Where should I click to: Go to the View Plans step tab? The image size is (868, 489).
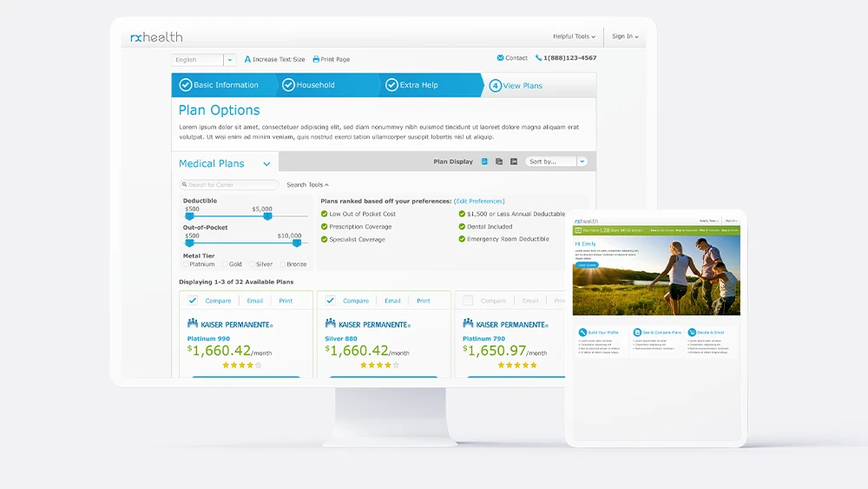(539, 85)
